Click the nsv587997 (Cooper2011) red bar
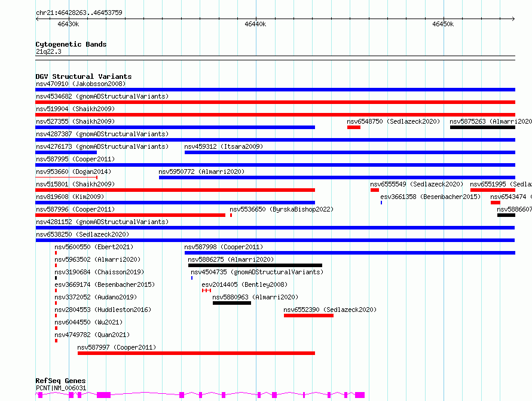The width and height of the screenshot is (532, 401). tap(196, 353)
